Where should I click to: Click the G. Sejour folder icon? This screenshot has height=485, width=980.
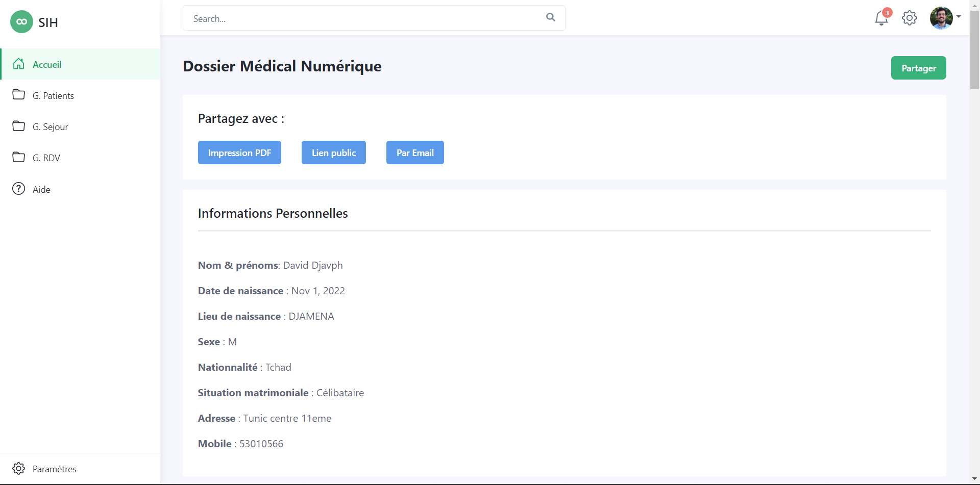click(19, 126)
